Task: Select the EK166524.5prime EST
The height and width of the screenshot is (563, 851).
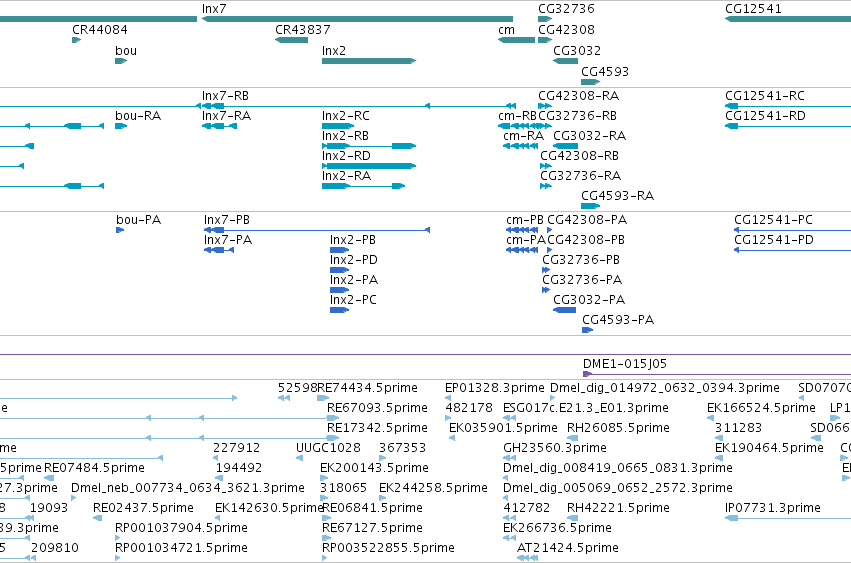Action: (x=710, y=418)
